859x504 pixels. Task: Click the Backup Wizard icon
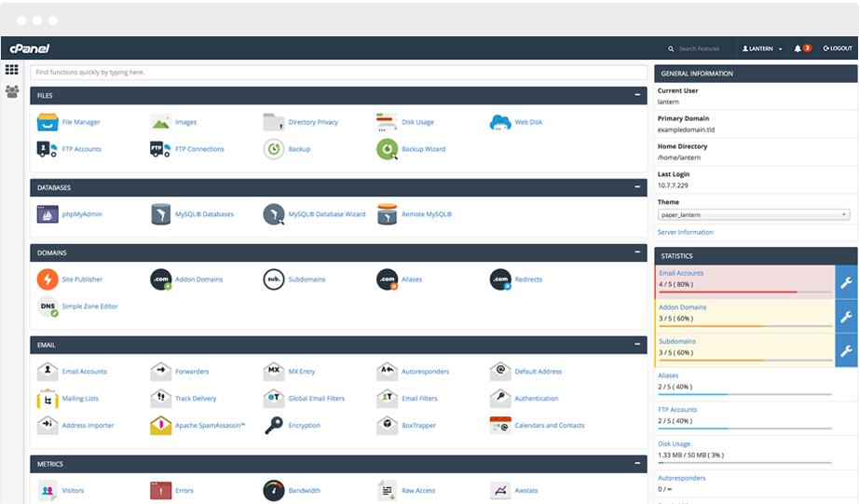[388, 149]
